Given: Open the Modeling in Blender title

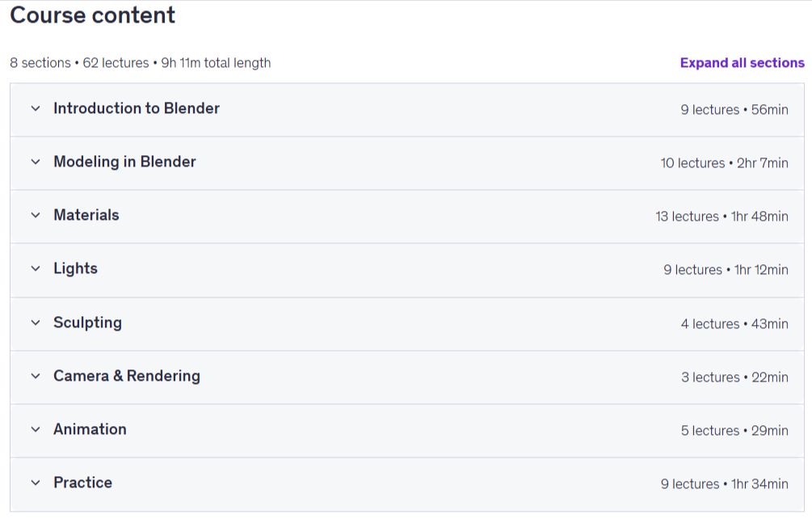Looking at the screenshot, I should tap(124, 162).
